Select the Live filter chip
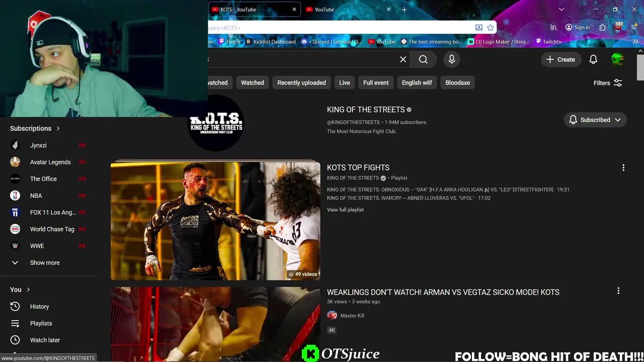 [x=345, y=82]
